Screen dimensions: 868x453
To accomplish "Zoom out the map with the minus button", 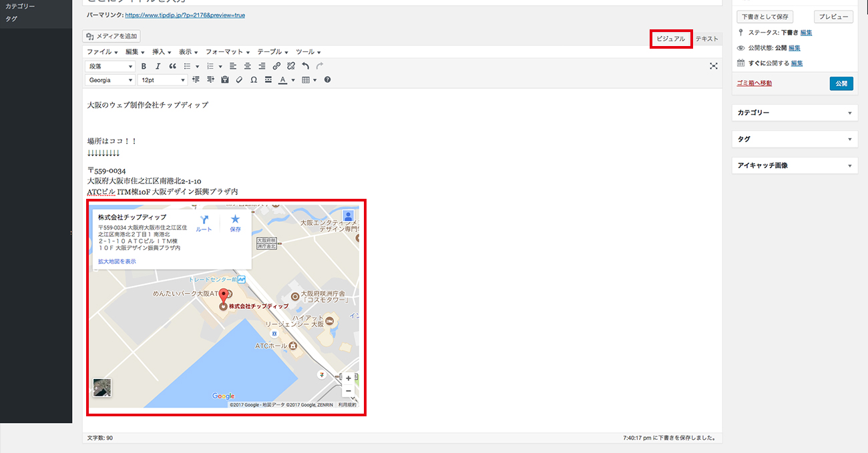I will 348,391.
